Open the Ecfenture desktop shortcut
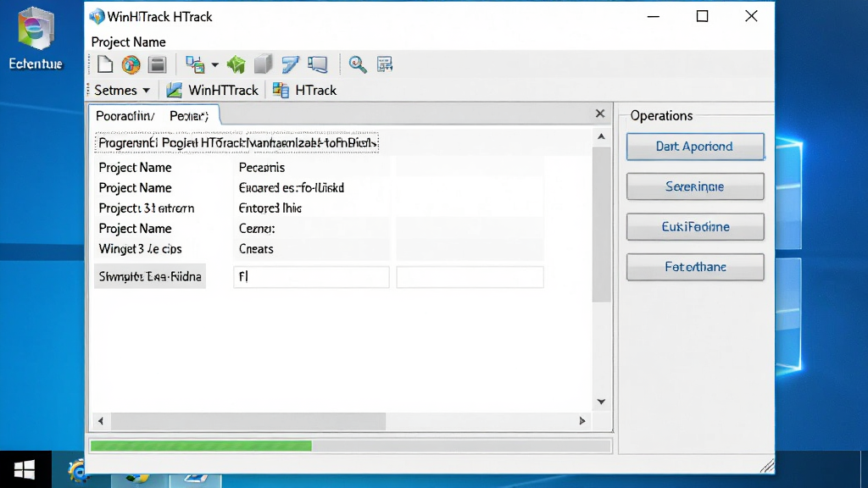The width and height of the screenshot is (868, 488). [x=36, y=39]
